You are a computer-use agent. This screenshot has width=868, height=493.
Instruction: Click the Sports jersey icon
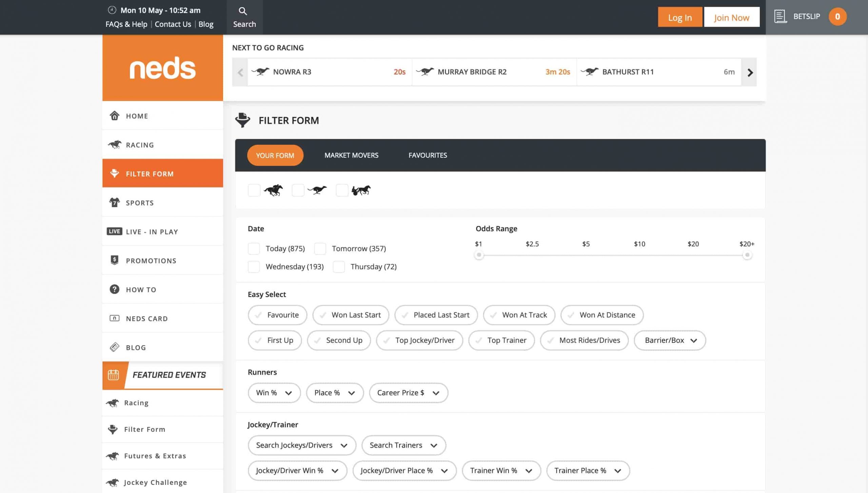coord(115,202)
